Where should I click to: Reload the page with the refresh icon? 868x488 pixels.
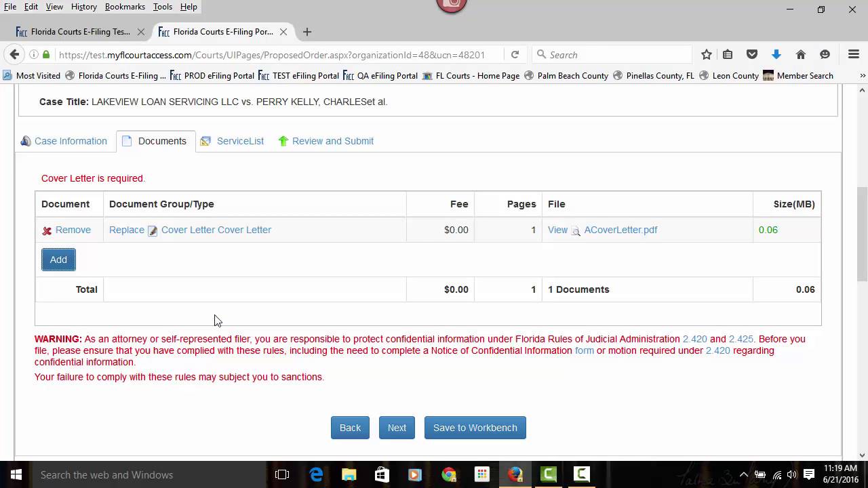[515, 55]
